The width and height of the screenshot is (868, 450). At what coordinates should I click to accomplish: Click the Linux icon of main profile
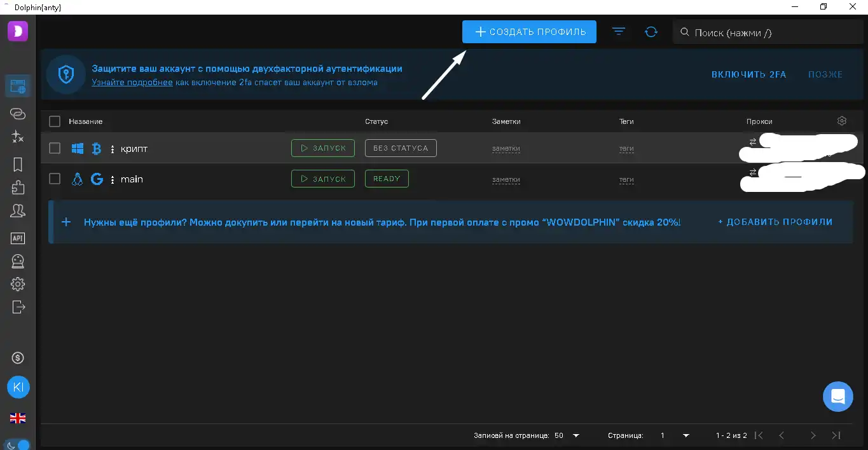point(78,179)
